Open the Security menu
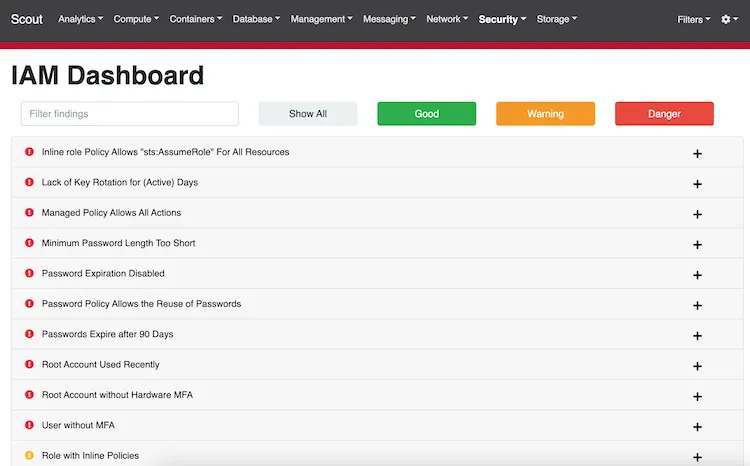This screenshot has width=750, height=466. pyautogui.click(x=502, y=19)
